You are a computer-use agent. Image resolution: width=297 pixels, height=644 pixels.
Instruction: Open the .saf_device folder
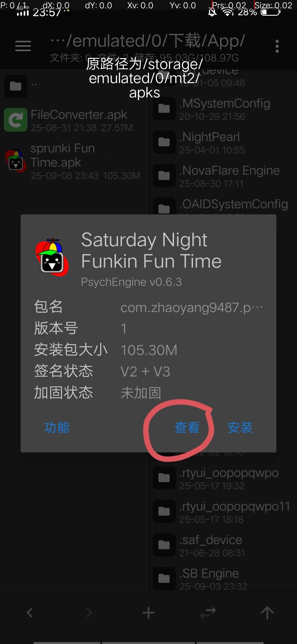(223, 545)
